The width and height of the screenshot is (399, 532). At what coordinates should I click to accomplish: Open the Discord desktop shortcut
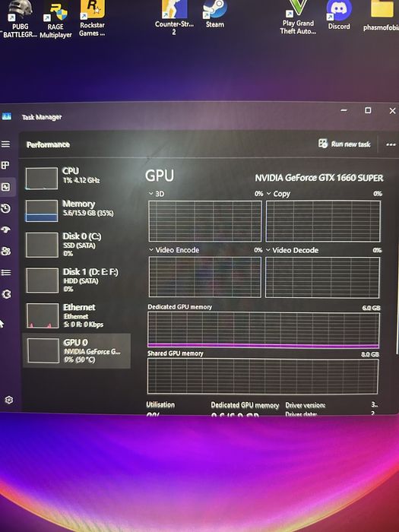tap(339, 15)
